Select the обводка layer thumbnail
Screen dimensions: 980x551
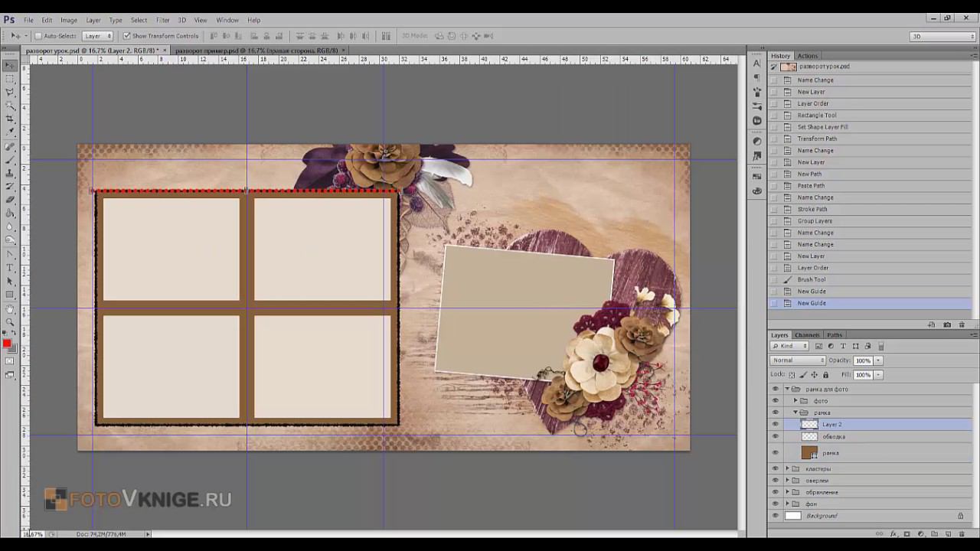(809, 436)
